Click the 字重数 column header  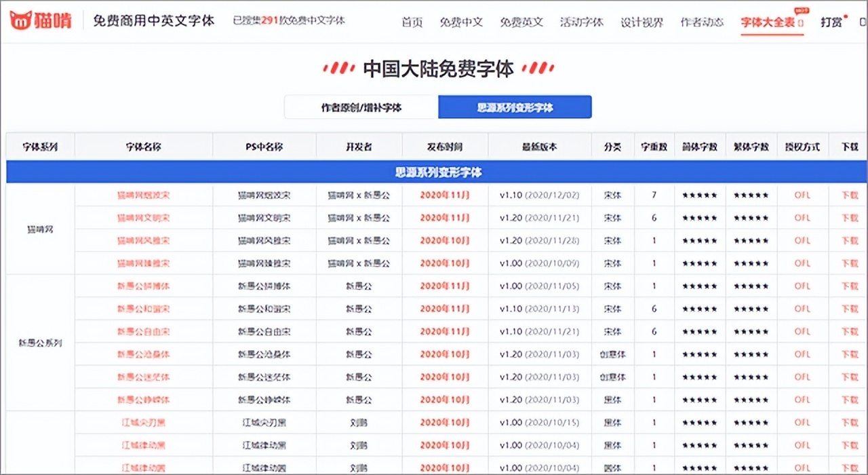pos(654,147)
